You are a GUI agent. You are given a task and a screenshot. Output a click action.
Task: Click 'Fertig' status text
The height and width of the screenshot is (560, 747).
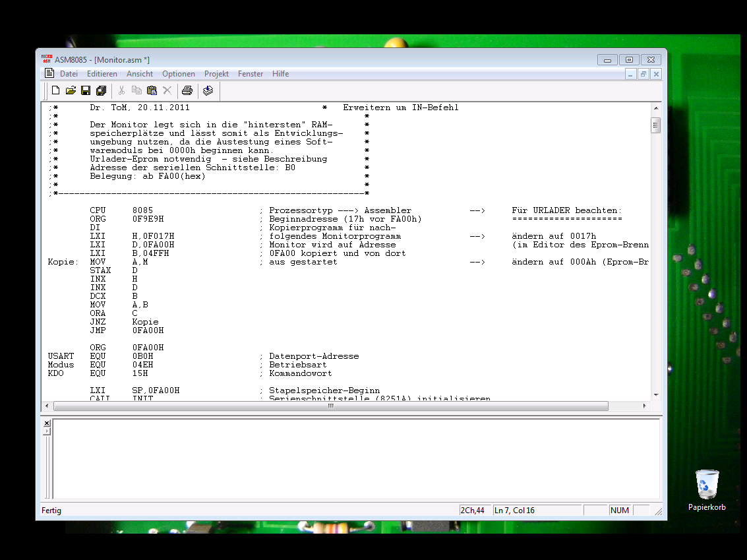[51, 511]
